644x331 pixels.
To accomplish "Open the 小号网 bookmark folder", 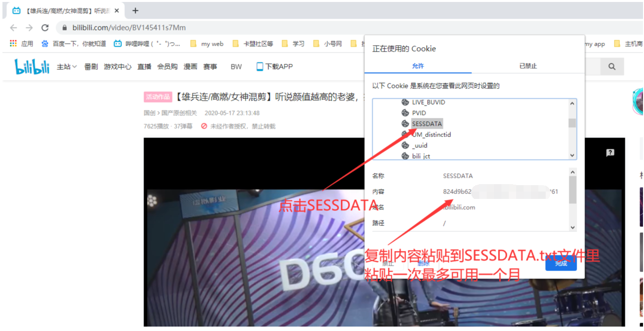I will [327, 44].
